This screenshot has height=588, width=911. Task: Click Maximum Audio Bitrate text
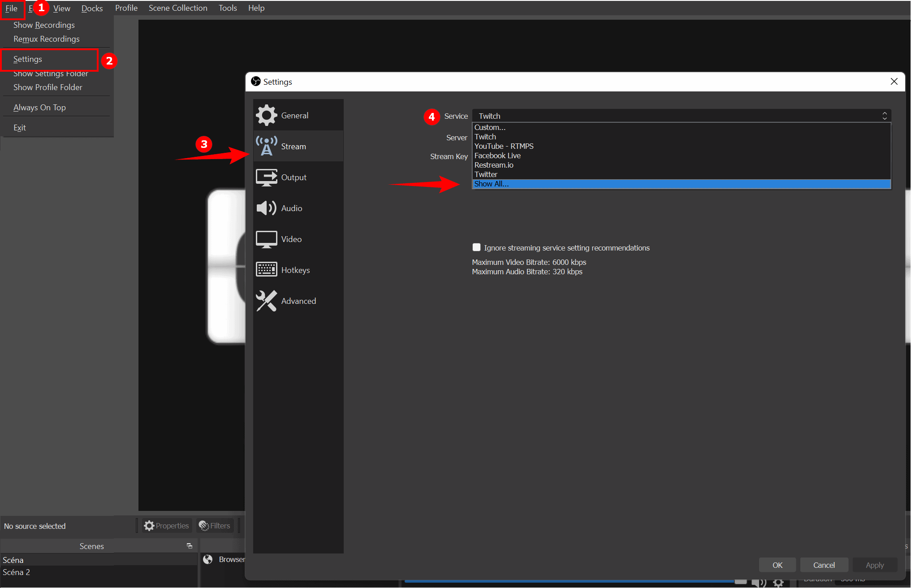(527, 272)
